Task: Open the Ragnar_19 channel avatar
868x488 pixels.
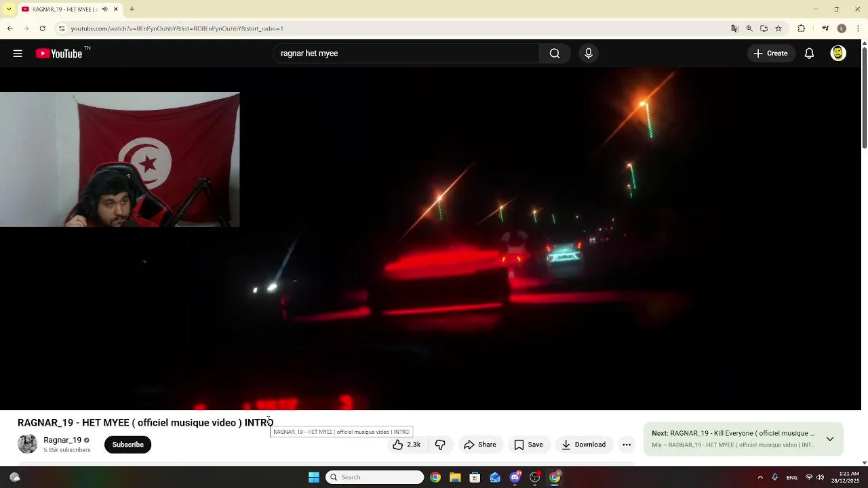Action: [27, 444]
